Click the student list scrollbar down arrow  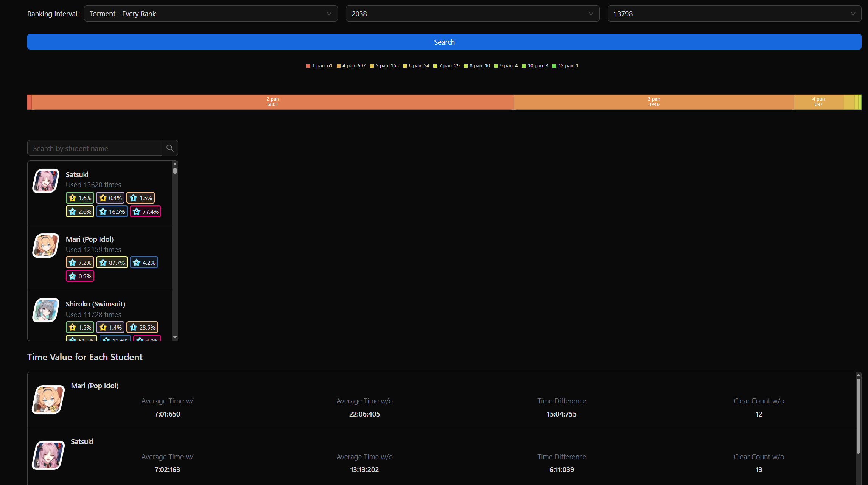[175, 337]
